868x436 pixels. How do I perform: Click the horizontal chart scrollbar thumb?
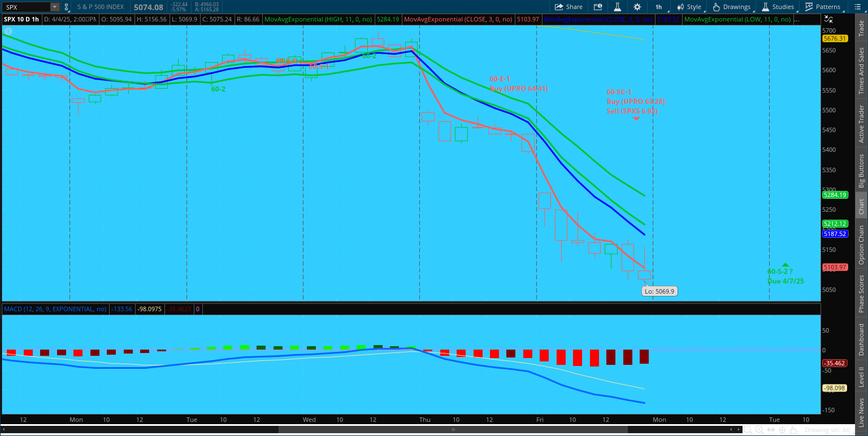pos(452,430)
